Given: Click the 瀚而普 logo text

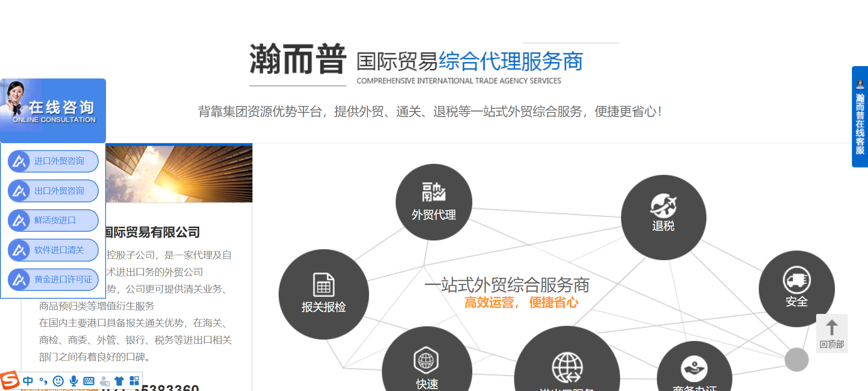Looking at the screenshot, I should pyautogui.click(x=297, y=59).
